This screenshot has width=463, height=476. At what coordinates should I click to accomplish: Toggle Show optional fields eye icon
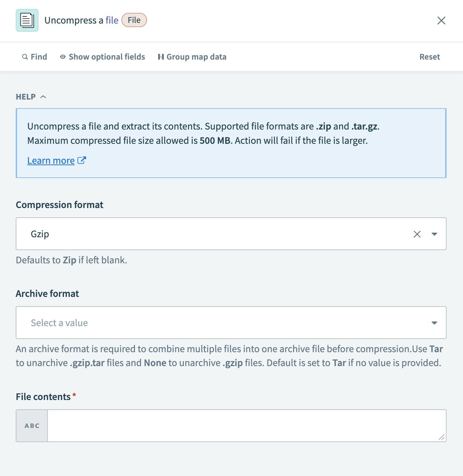pos(63,57)
